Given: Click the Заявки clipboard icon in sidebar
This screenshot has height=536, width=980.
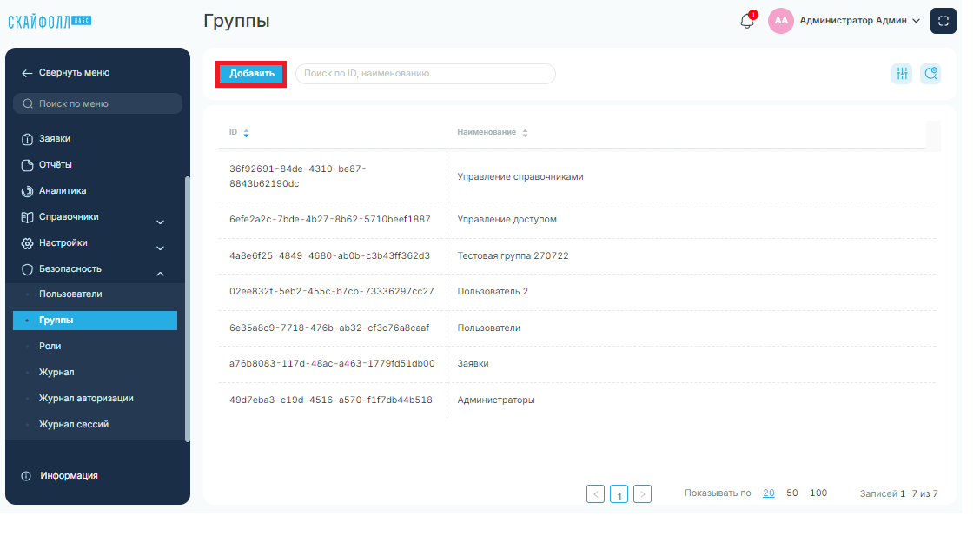Looking at the screenshot, I should click(x=27, y=139).
